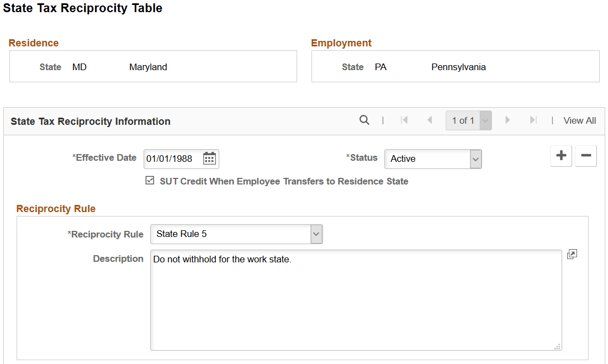Add a new row with the plus icon
The image size is (608, 364).
click(x=561, y=156)
